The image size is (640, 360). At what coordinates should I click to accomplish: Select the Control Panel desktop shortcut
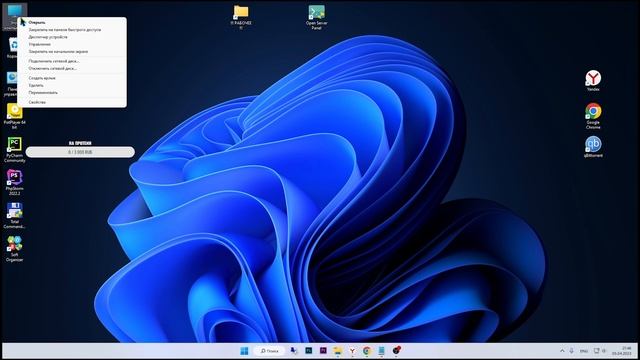(x=11, y=84)
